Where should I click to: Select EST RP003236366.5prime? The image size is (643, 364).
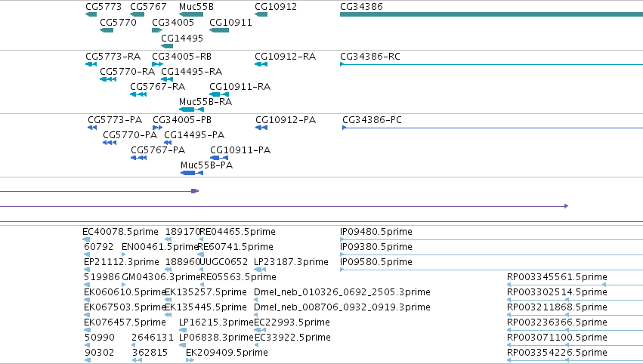pyautogui.click(x=557, y=322)
